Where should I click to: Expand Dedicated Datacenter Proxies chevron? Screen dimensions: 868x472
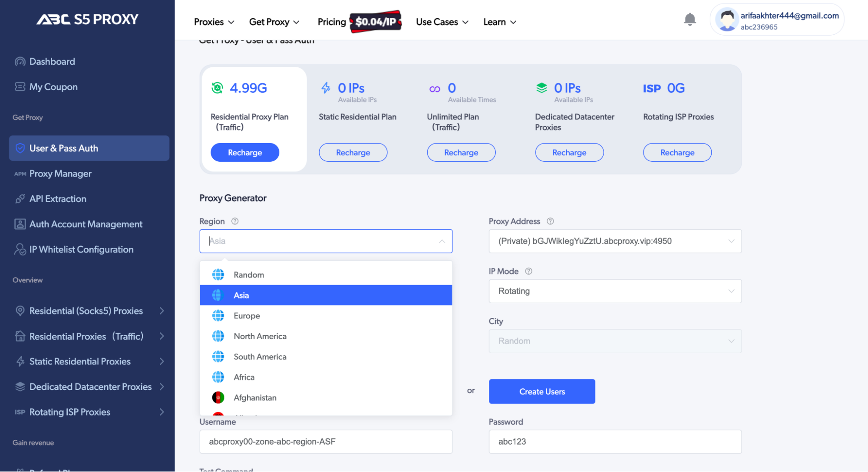tap(162, 387)
